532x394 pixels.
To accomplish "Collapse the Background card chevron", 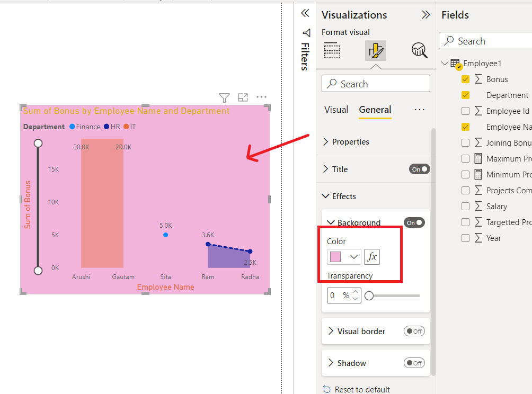I will pos(331,222).
